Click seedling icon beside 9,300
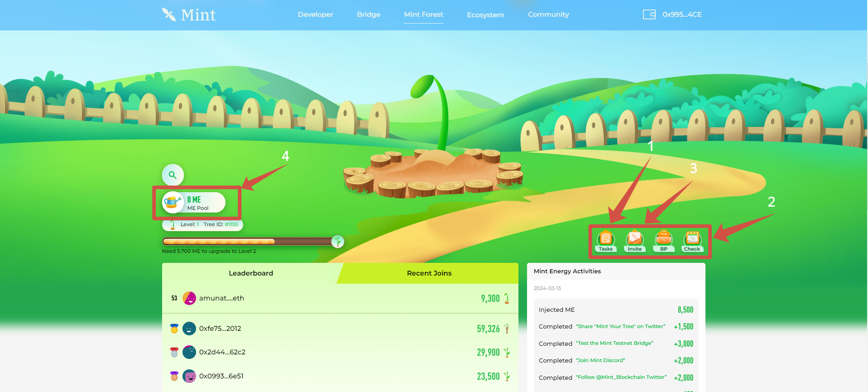868x392 pixels. pos(507,298)
